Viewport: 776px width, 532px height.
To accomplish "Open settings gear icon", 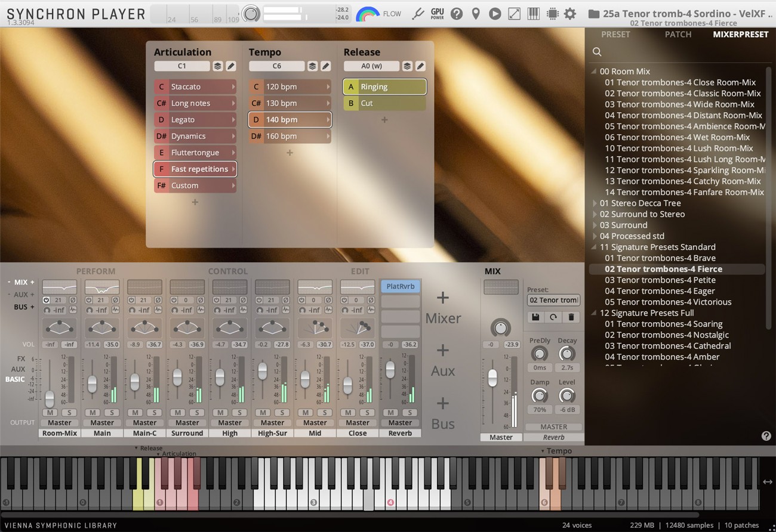I will tap(570, 13).
